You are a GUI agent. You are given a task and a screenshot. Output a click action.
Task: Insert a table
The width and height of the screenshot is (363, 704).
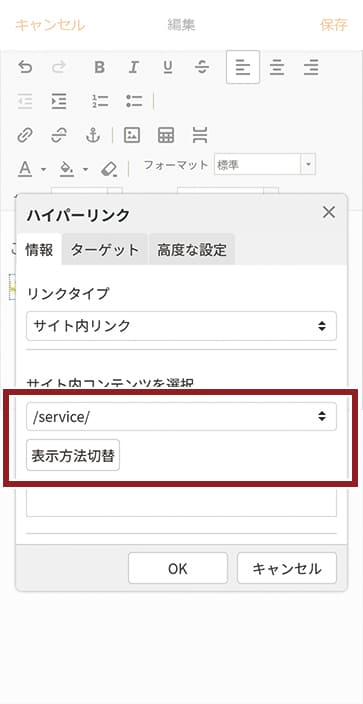coord(166,135)
